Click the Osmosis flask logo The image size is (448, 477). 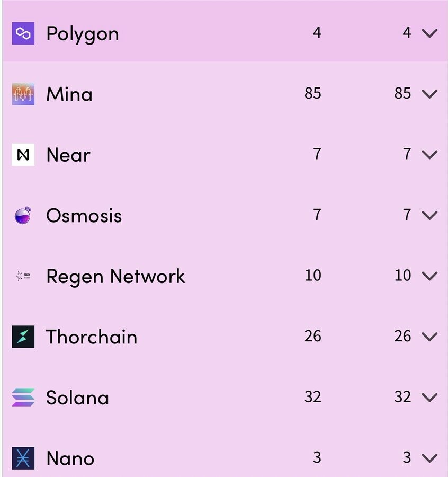pyautogui.click(x=22, y=215)
